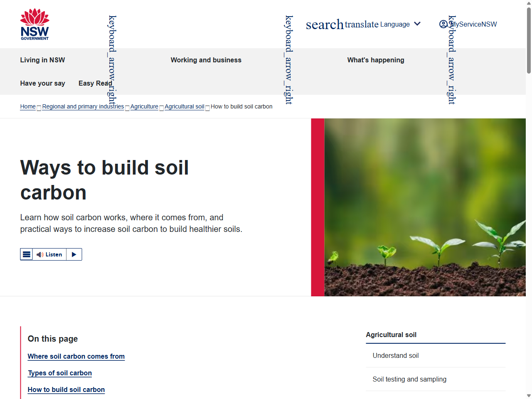Expand arrow next to What's happening
This screenshot has height=399, width=532.
point(452,60)
